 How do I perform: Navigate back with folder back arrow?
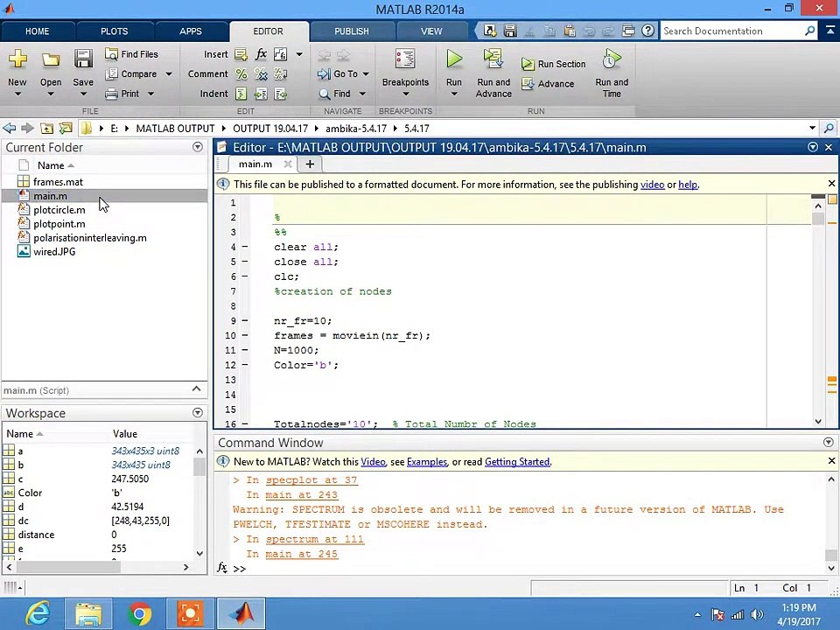9,129
